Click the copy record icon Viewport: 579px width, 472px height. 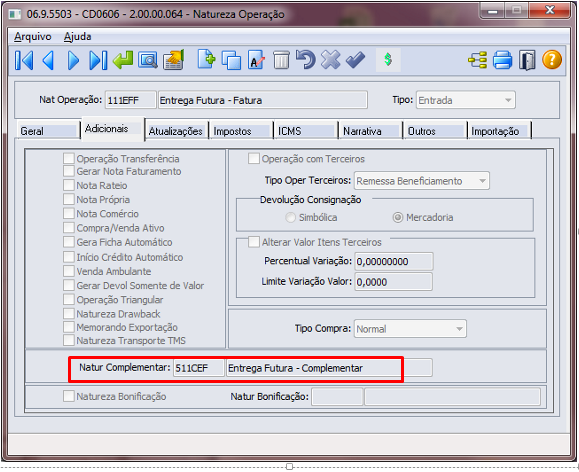pyautogui.click(x=231, y=60)
